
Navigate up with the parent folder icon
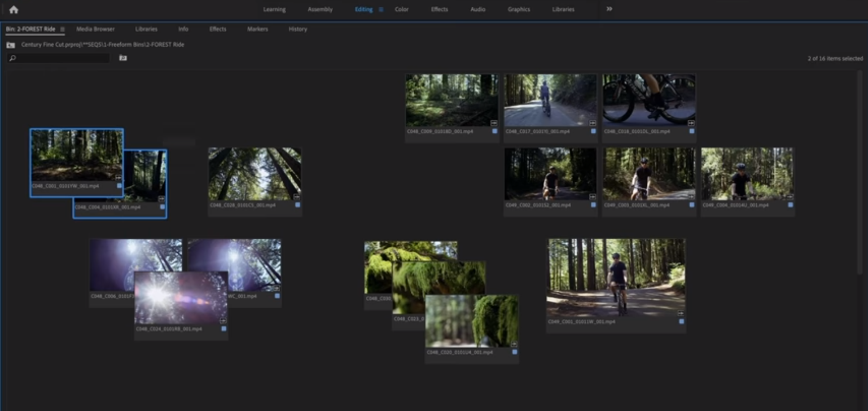click(x=11, y=45)
